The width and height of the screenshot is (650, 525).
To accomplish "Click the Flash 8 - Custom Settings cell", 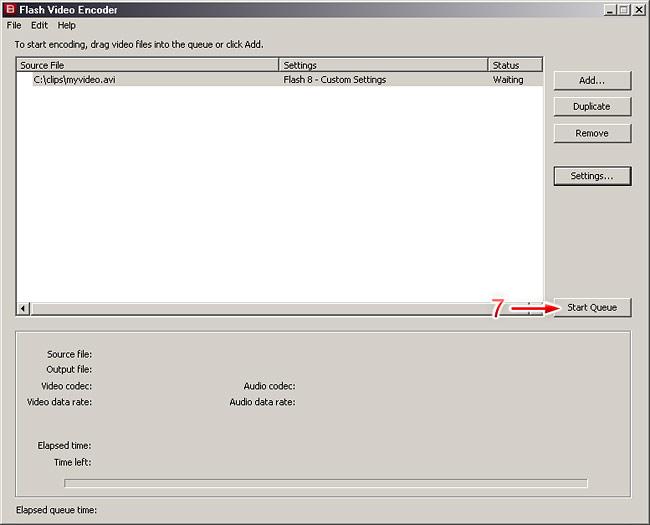I will pos(335,79).
